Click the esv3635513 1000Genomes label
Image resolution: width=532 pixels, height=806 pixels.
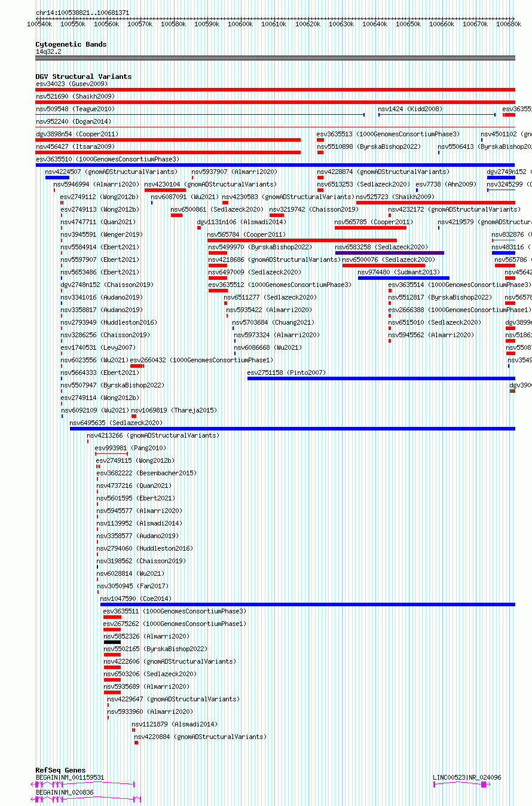tap(388, 134)
